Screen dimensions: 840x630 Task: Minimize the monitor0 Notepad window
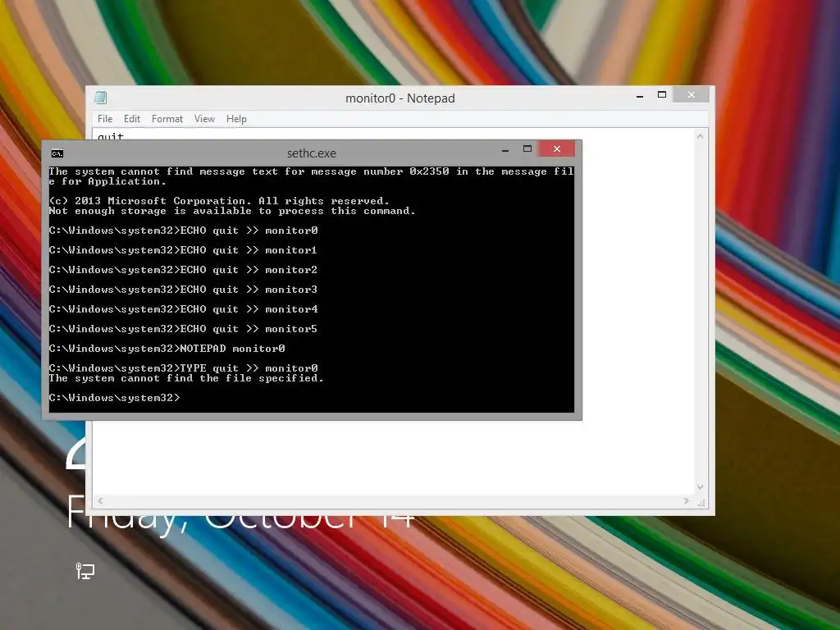(x=640, y=96)
